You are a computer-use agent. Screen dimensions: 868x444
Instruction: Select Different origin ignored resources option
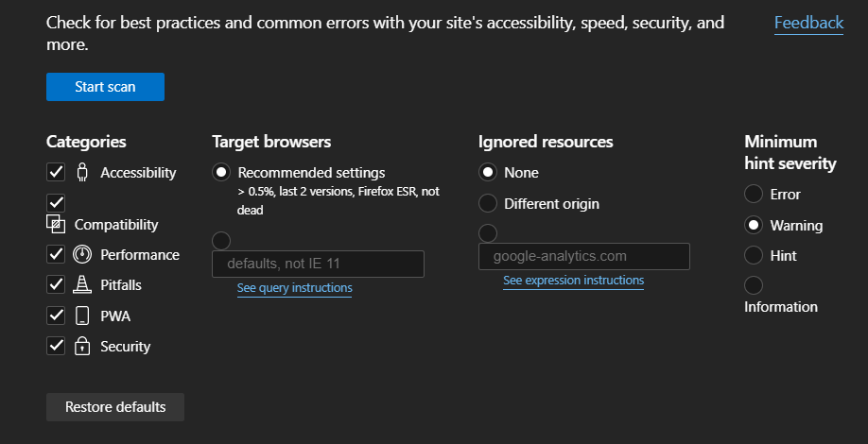(488, 203)
